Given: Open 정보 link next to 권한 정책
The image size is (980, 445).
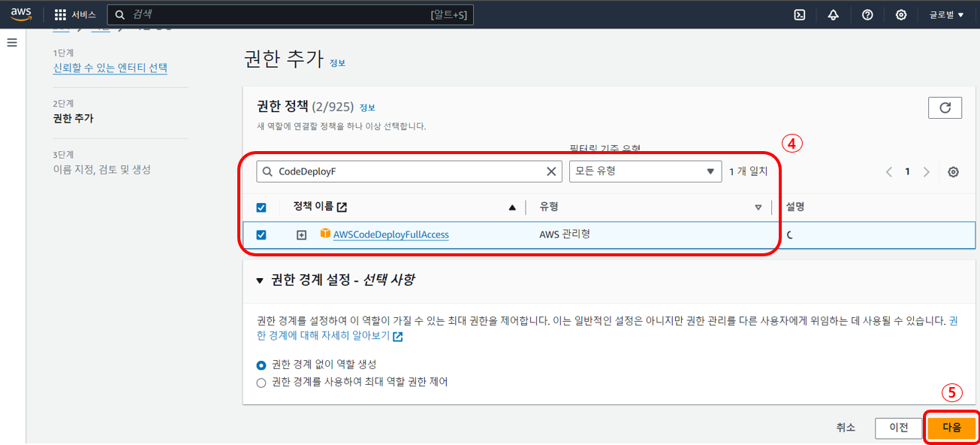Looking at the screenshot, I should point(367,107).
